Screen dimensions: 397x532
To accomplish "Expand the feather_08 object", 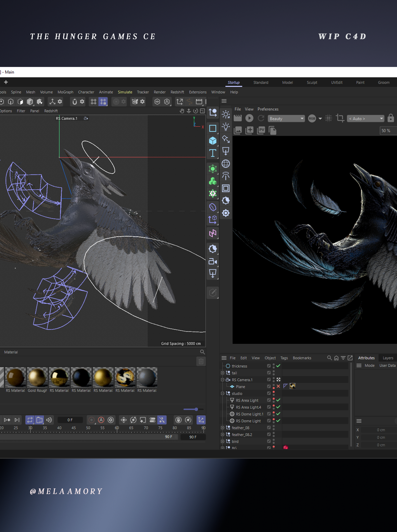I will (222, 427).
